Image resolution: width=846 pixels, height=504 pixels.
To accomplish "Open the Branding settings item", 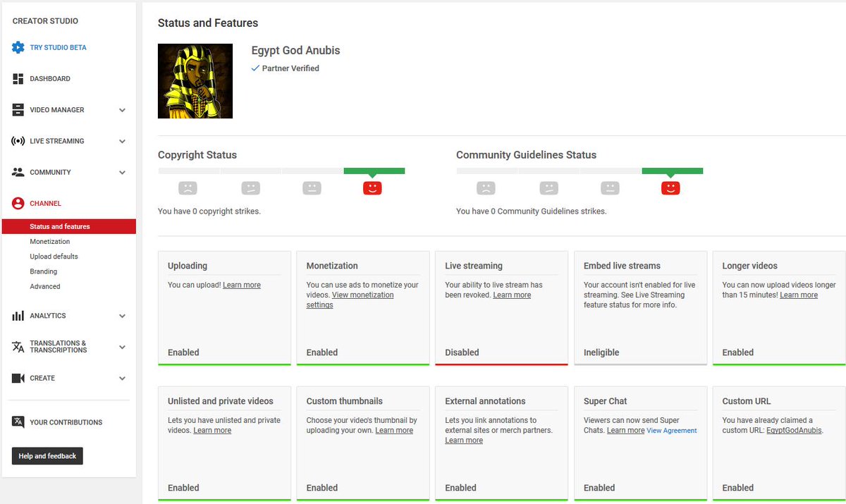I will [43, 271].
